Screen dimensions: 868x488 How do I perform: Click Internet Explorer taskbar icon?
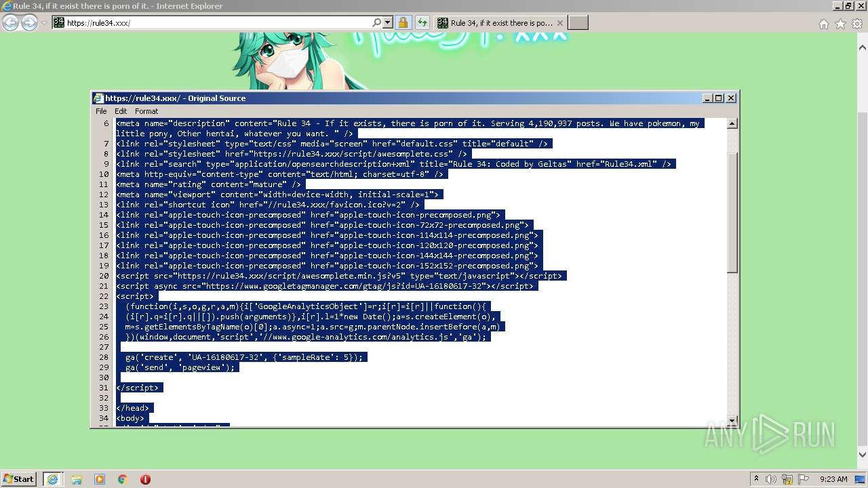[x=52, y=479]
